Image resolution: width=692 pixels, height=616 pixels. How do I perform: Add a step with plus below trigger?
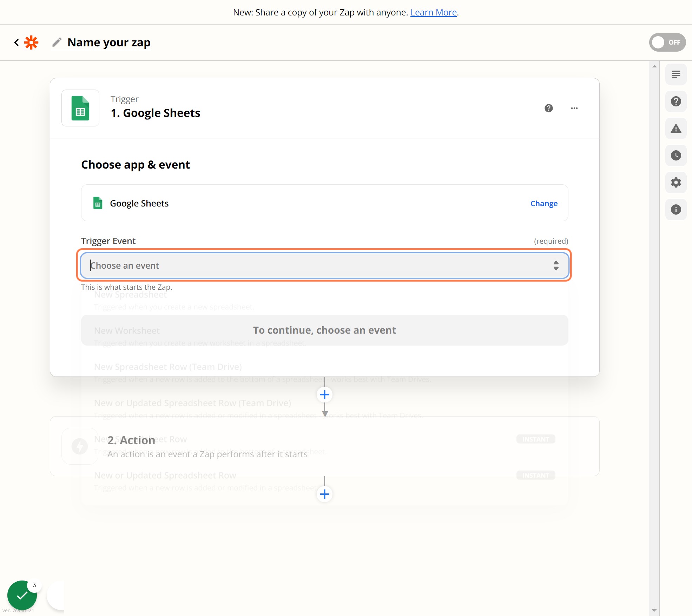324,395
